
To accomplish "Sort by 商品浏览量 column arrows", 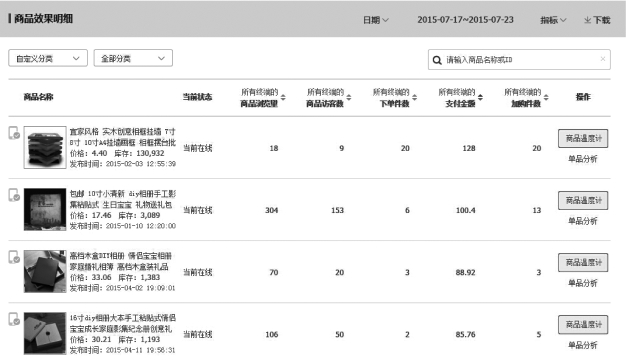I will tap(283, 97).
